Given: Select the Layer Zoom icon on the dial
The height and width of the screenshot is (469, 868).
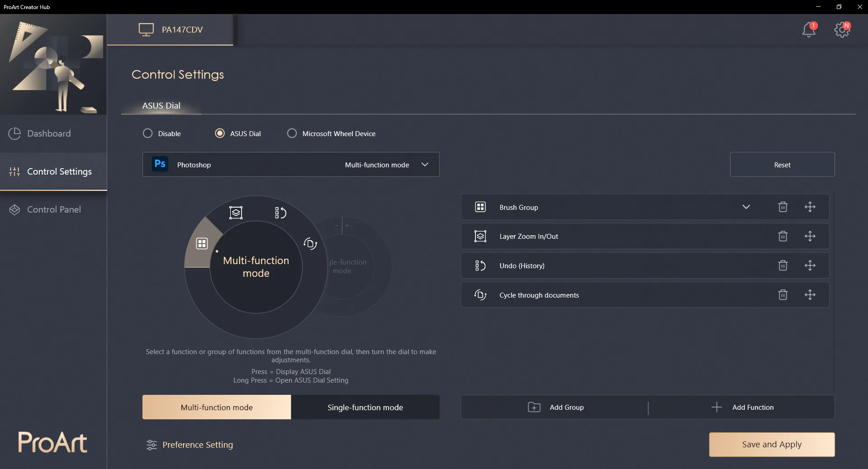Looking at the screenshot, I should coord(236,213).
